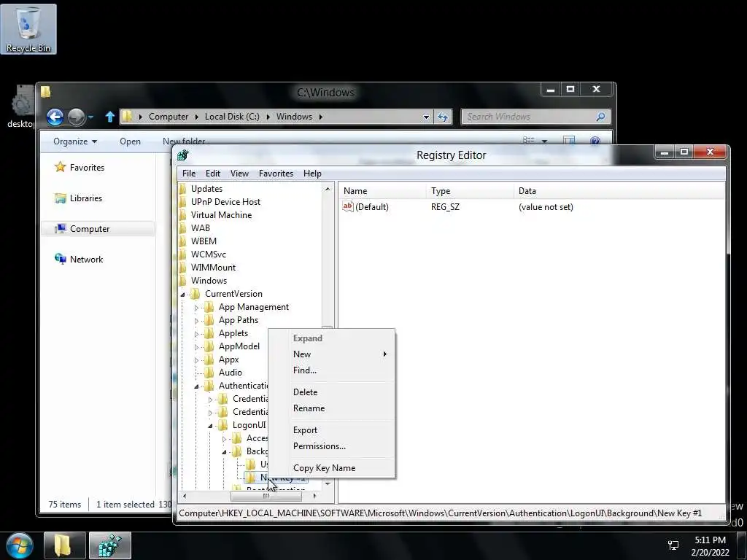The width and height of the screenshot is (747, 560).
Task: Click the search magnifier in Search Windows box
Action: coord(601,117)
